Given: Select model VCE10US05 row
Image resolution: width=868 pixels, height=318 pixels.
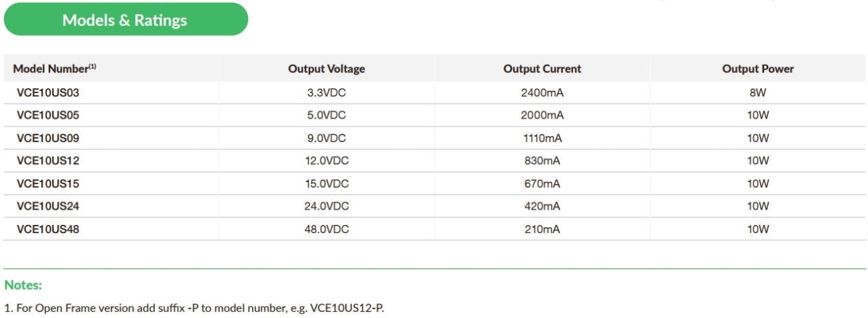Looking at the screenshot, I should 435,115.
